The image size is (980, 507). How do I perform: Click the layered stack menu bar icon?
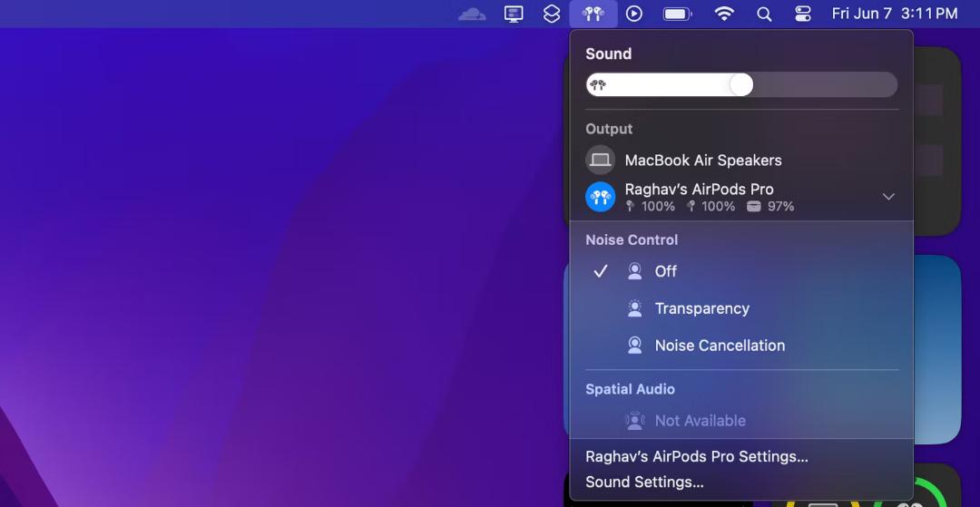point(552,14)
